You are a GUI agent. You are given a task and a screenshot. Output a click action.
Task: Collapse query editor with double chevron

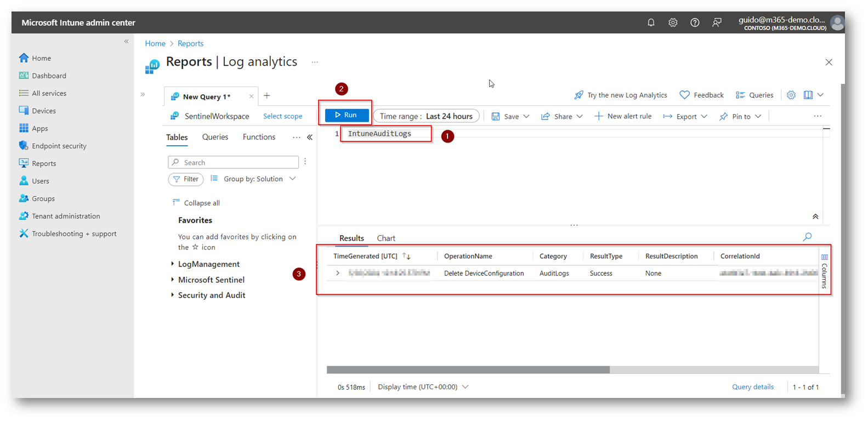[x=815, y=217]
